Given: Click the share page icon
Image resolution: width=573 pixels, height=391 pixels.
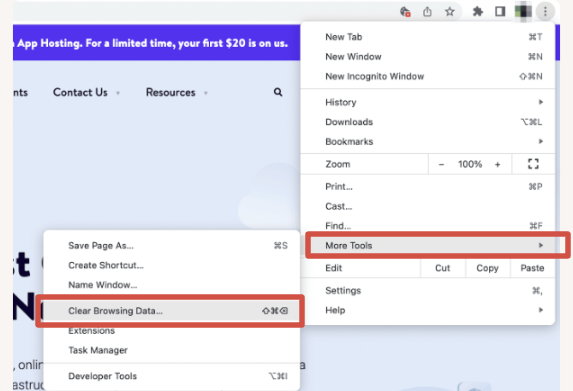Looking at the screenshot, I should pyautogui.click(x=427, y=12).
